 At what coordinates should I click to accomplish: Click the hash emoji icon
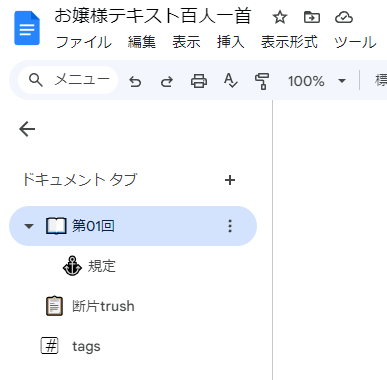tap(50, 346)
